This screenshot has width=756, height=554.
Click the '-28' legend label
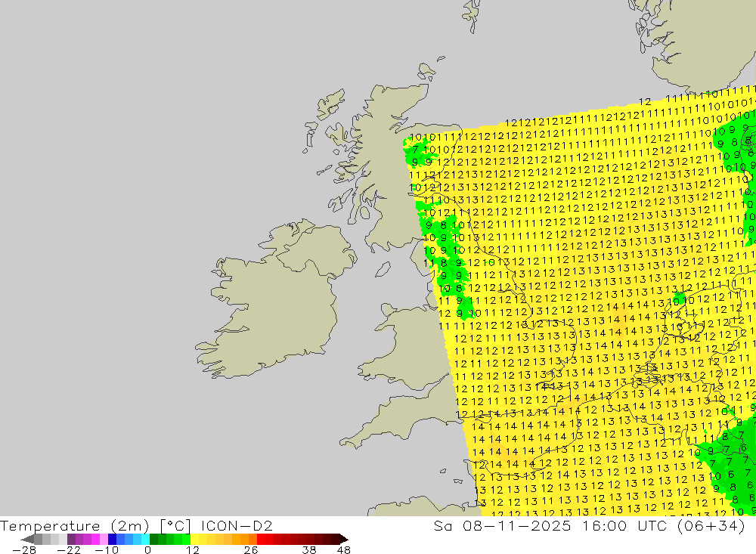[x=24, y=550]
